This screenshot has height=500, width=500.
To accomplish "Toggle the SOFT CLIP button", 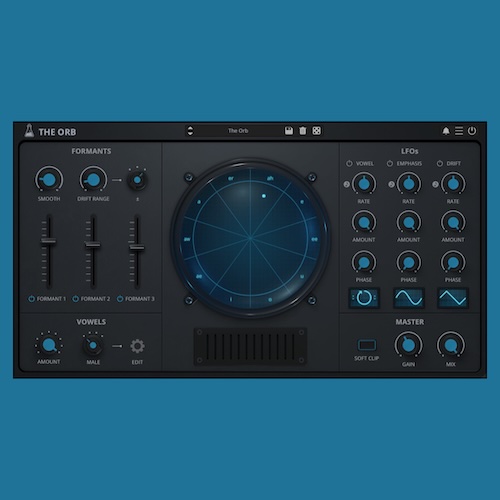I will coord(367,345).
